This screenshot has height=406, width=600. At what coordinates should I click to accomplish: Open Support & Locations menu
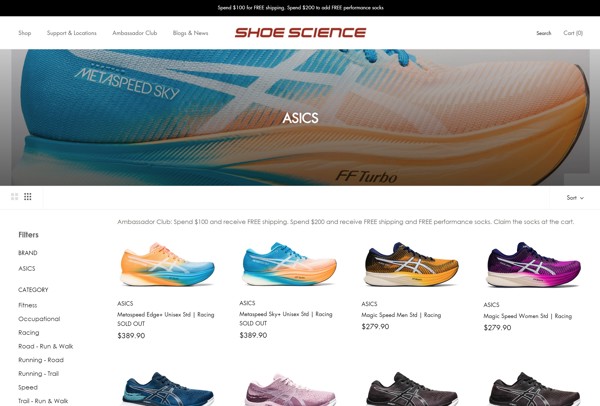point(72,33)
